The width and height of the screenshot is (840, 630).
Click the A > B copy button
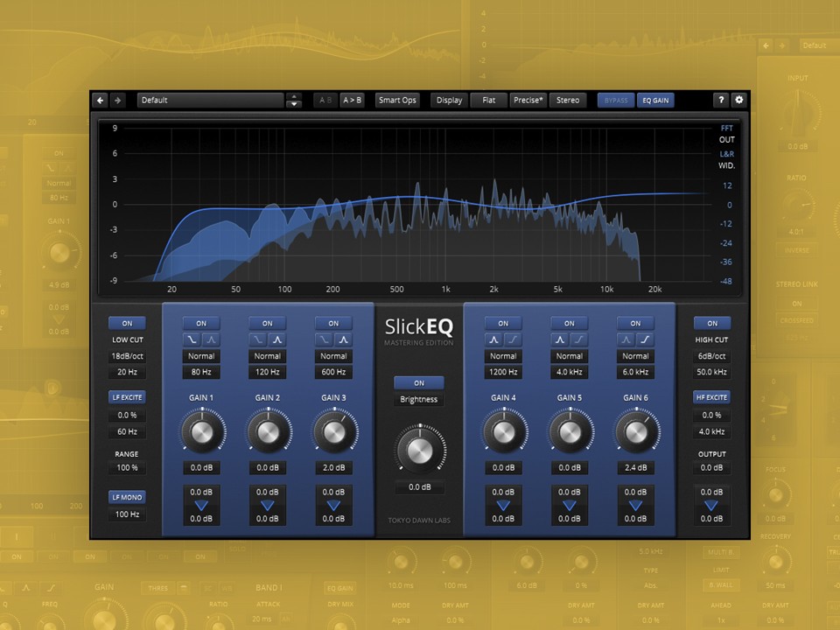(352, 100)
